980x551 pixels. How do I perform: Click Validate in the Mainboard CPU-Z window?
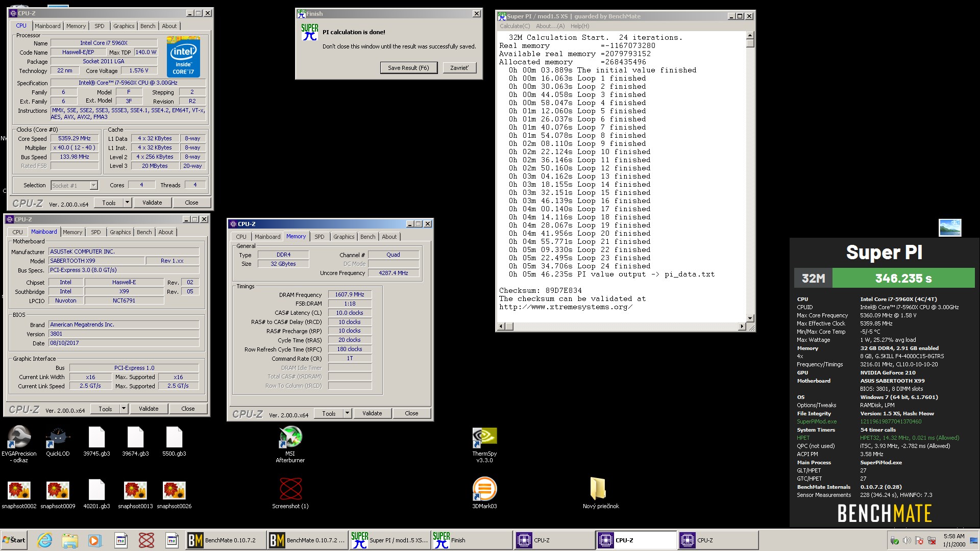[149, 409]
